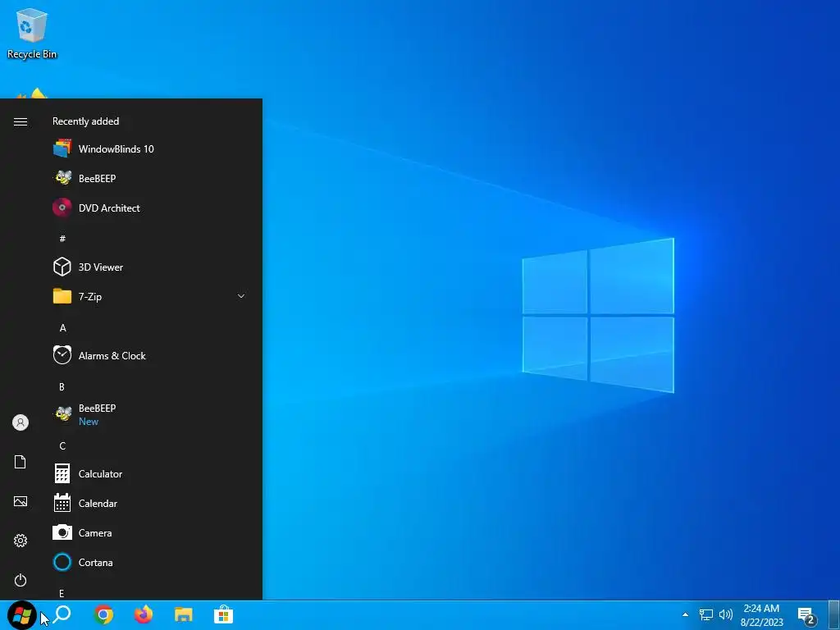Image resolution: width=840 pixels, height=630 pixels.
Task: Open the 7-Zip folder entry
Action: coord(151,296)
